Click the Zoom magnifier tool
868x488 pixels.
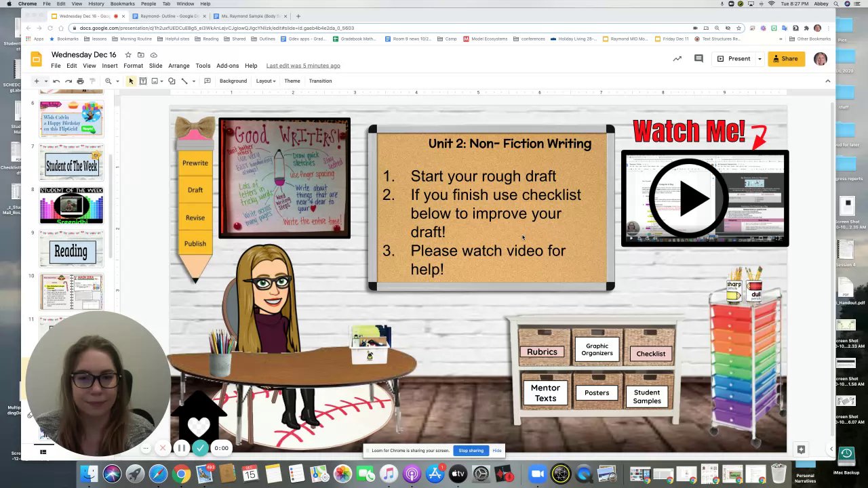(x=108, y=81)
